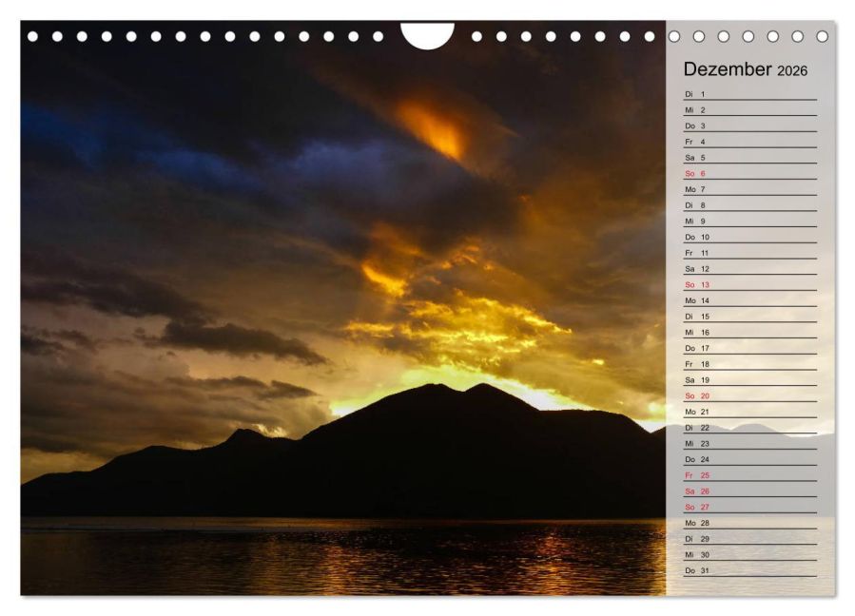
Task: Select the date row Di 8
Action: (x=750, y=205)
